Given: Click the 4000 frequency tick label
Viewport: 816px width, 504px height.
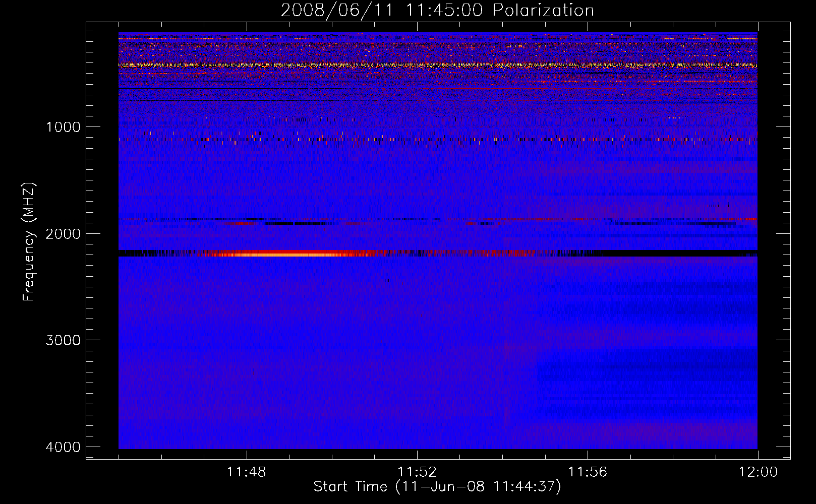Looking at the screenshot, I should point(63,447).
